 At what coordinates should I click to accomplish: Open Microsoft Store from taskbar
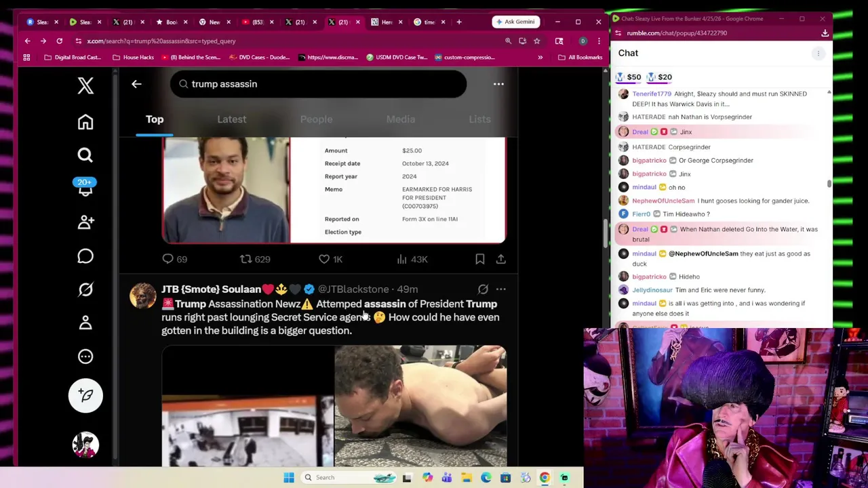tap(505, 477)
